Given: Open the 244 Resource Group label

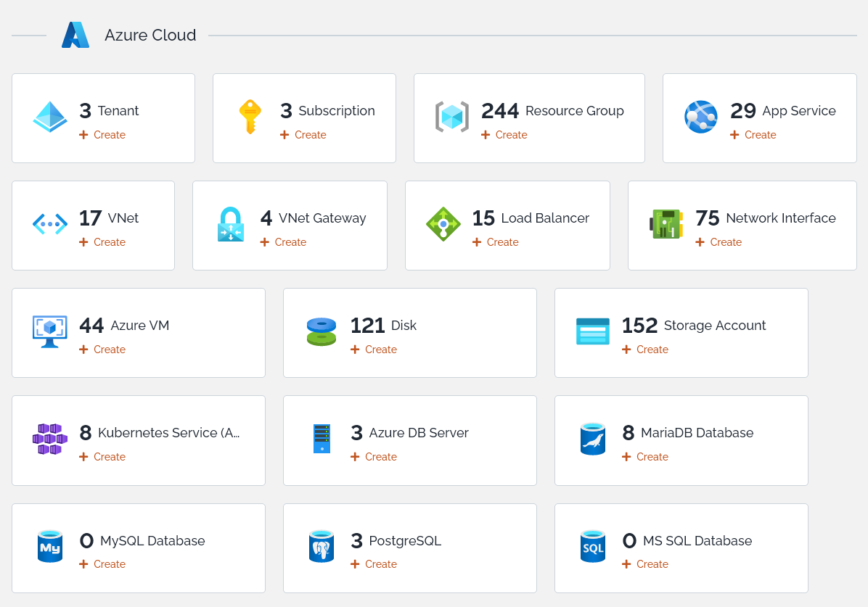Looking at the screenshot, I should click(x=552, y=111).
